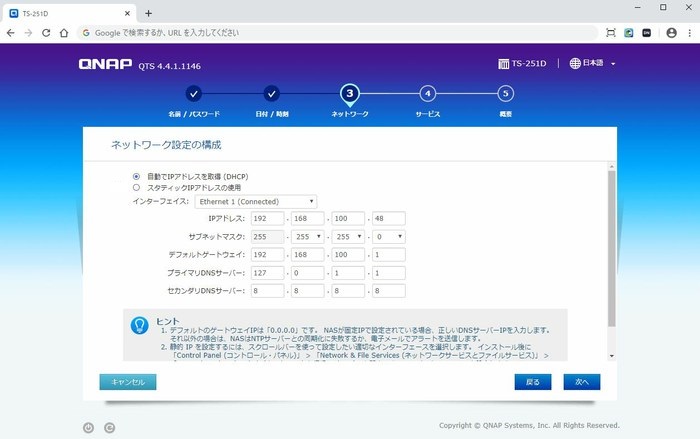Viewport: 700px width, 439px height.
Task: Click primary DNS second octet field 0
Action: tap(308, 273)
